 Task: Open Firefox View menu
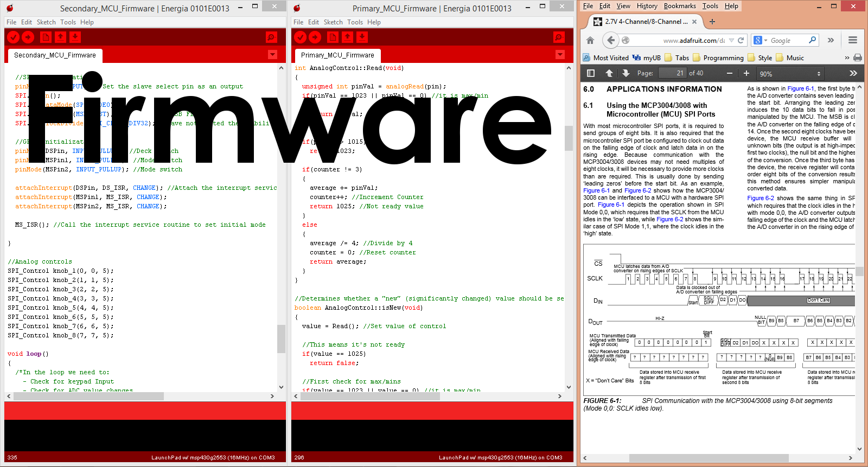pyautogui.click(x=623, y=6)
